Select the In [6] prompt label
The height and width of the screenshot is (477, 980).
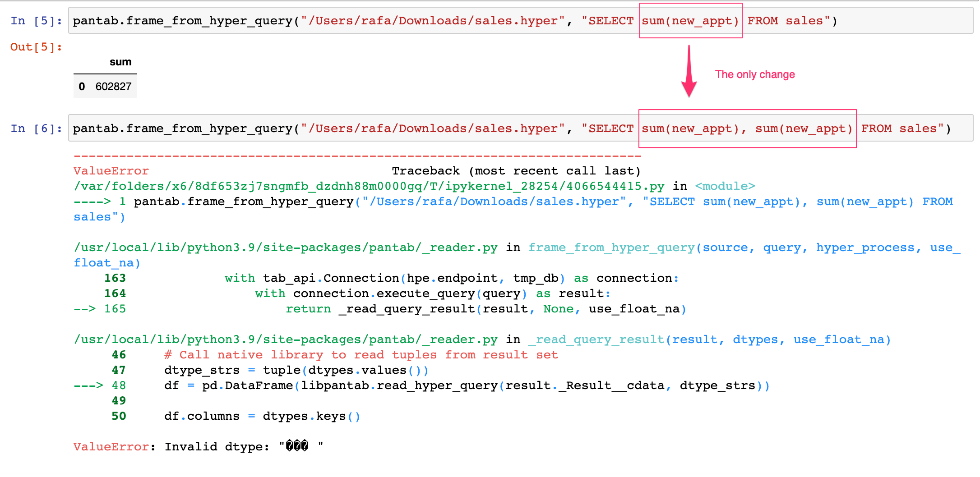(x=36, y=128)
